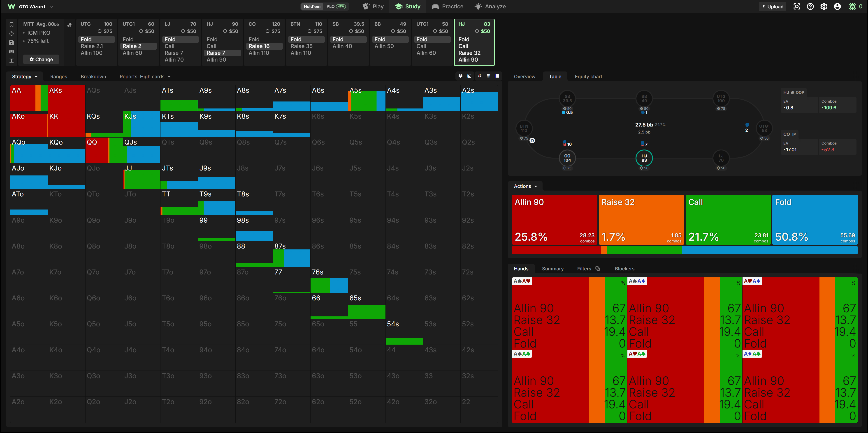The height and width of the screenshot is (433, 868).
Task: Select the nine-dot grid view icon
Action: (x=489, y=76)
